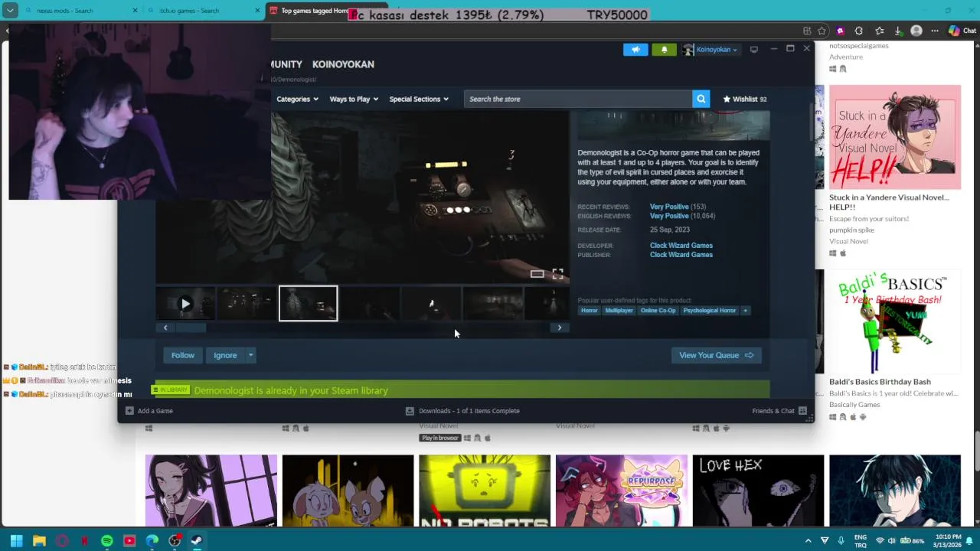Submit store search with magnifier button
The height and width of the screenshot is (551, 980).
click(701, 99)
